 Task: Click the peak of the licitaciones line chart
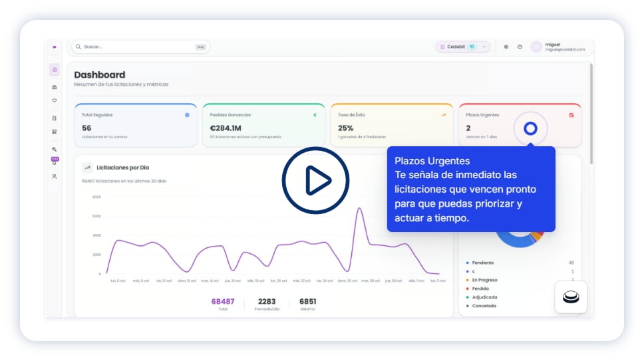tap(360, 209)
